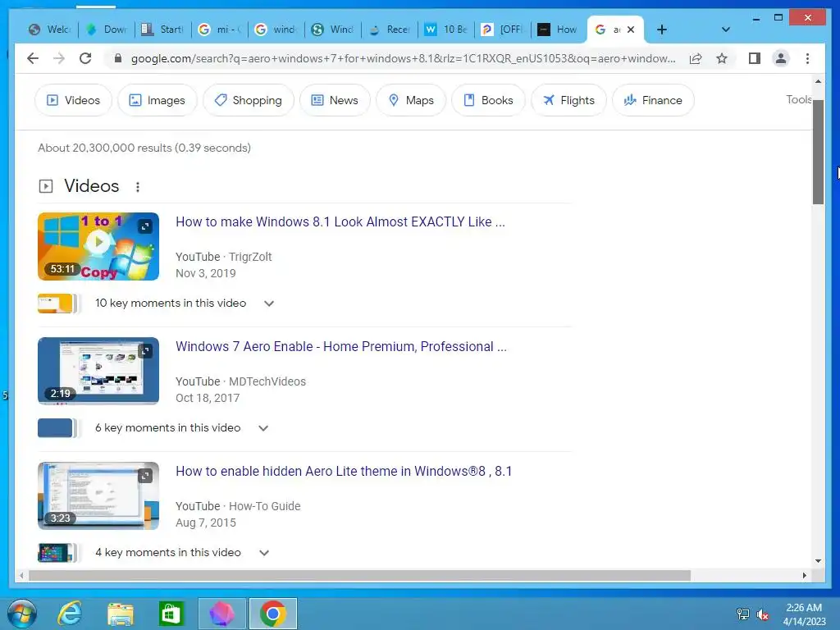Switch to the Start tab

163,30
